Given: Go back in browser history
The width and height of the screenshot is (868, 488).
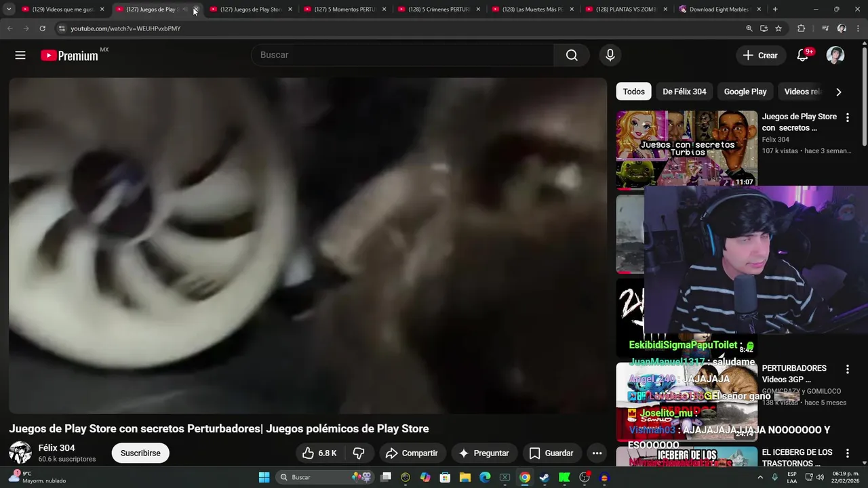Looking at the screenshot, I should click(x=9, y=28).
